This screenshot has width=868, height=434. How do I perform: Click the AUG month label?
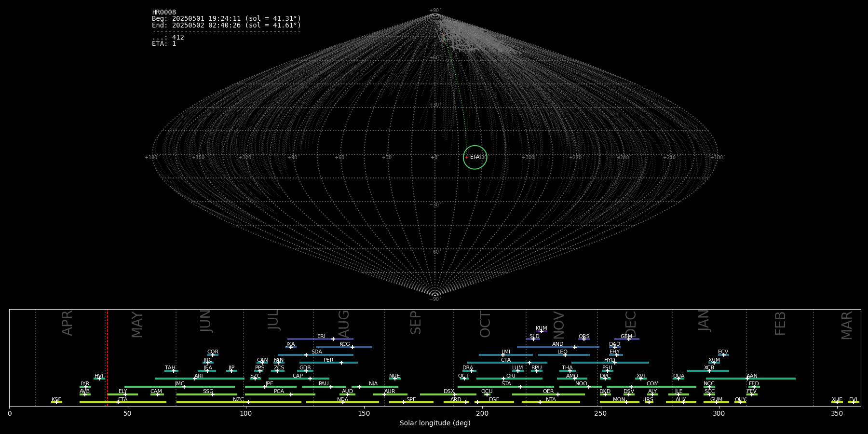pos(344,324)
